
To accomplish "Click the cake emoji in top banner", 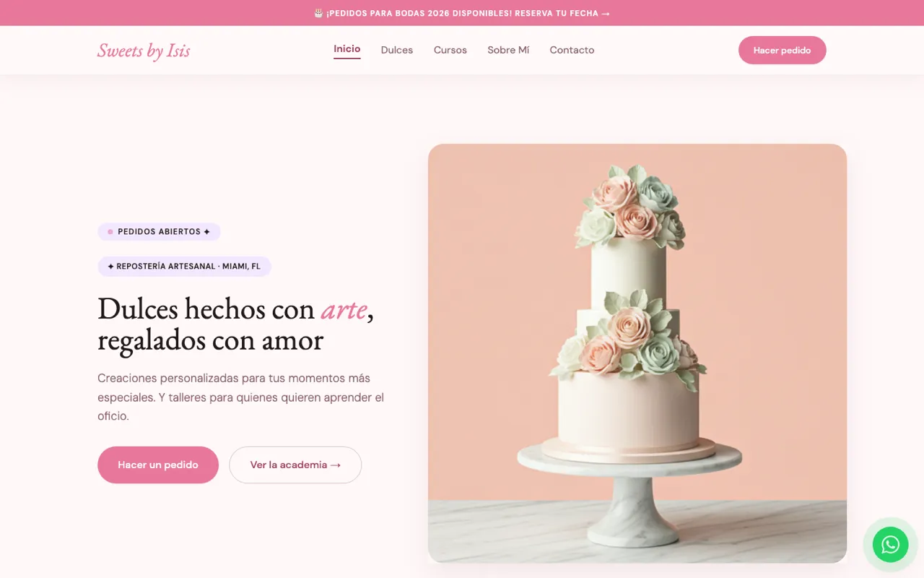I will click(x=318, y=13).
